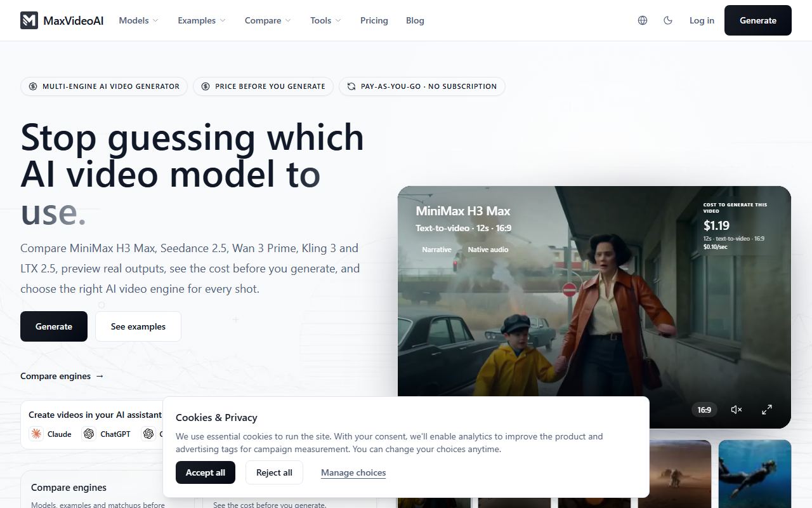Toggle dark mode with the moon icon
The image size is (812, 508).
point(668,20)
